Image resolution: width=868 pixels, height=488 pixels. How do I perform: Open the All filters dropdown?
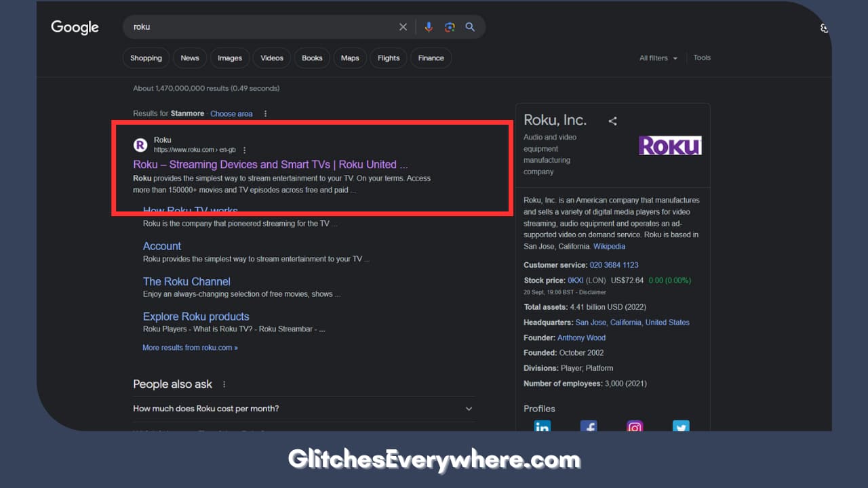pos(658,58)
